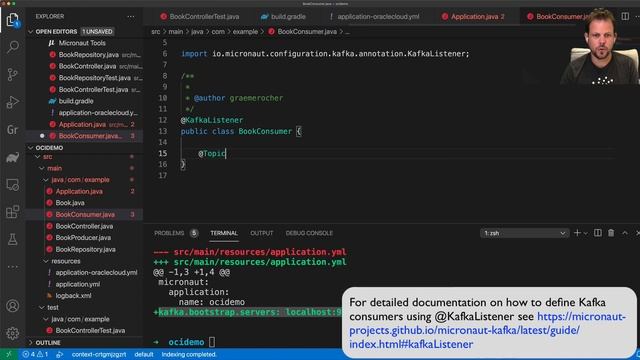Split the terminal panel
The image size is (640, 360).
[598, 233]
